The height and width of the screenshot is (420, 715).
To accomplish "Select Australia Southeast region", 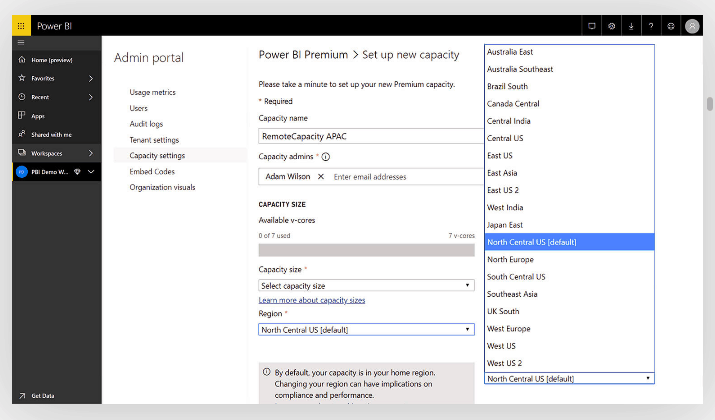I will pos(569,69).
